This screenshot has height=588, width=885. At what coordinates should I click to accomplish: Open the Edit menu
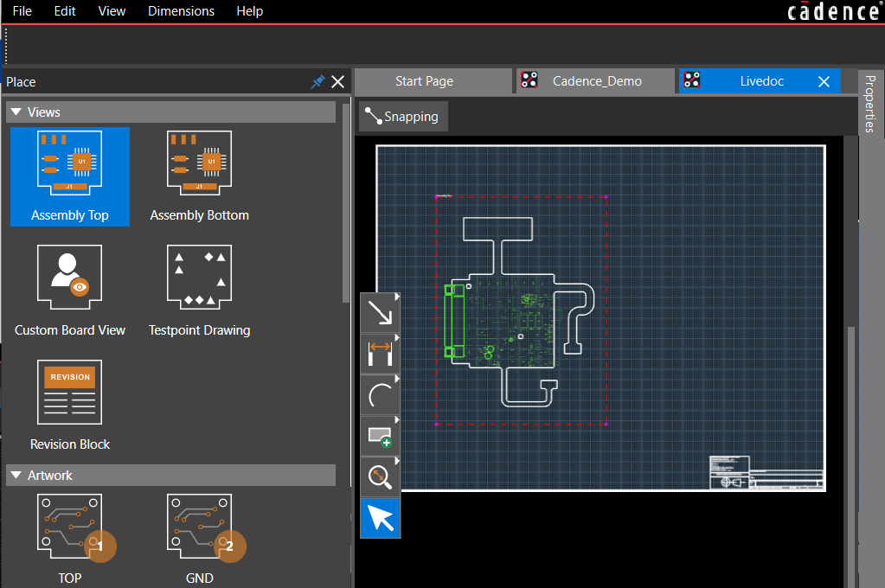(x=65, y=11)
